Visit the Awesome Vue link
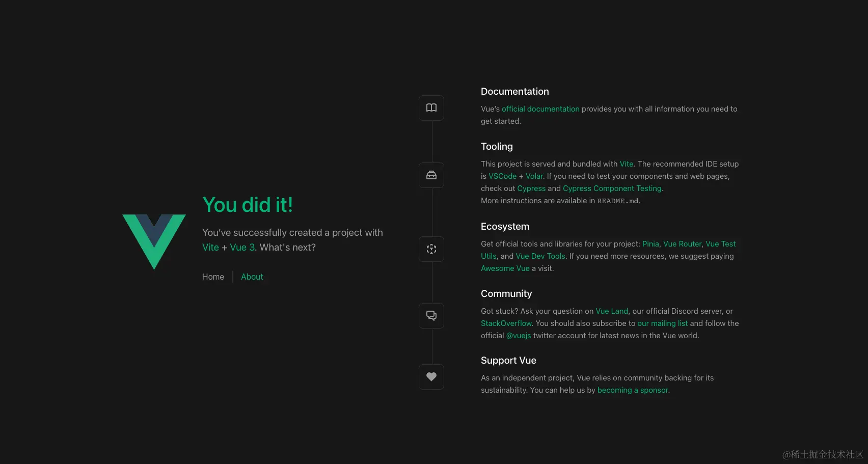 point(505,268)
